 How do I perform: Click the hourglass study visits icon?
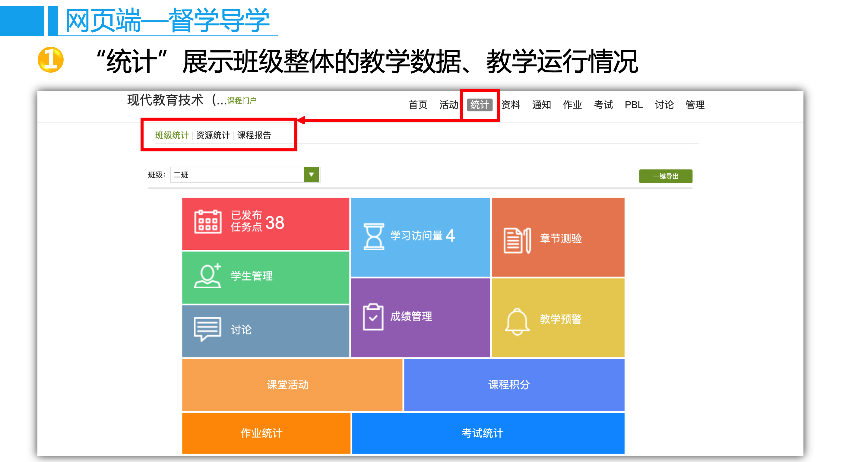tap(373, 236)
